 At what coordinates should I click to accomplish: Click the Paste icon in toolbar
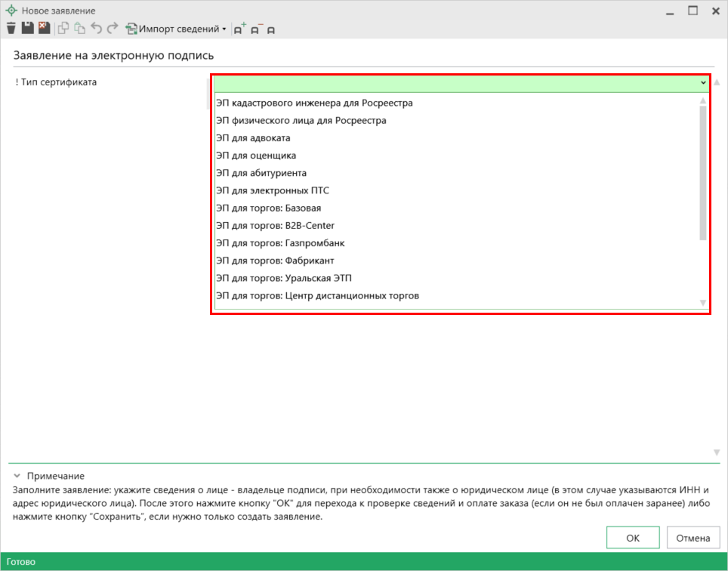tap(79, 29)
